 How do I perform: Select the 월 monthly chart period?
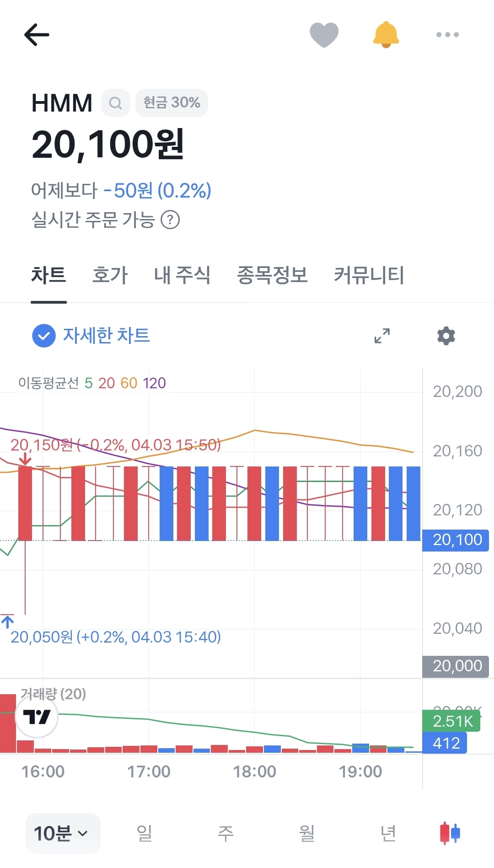[306, 833]
